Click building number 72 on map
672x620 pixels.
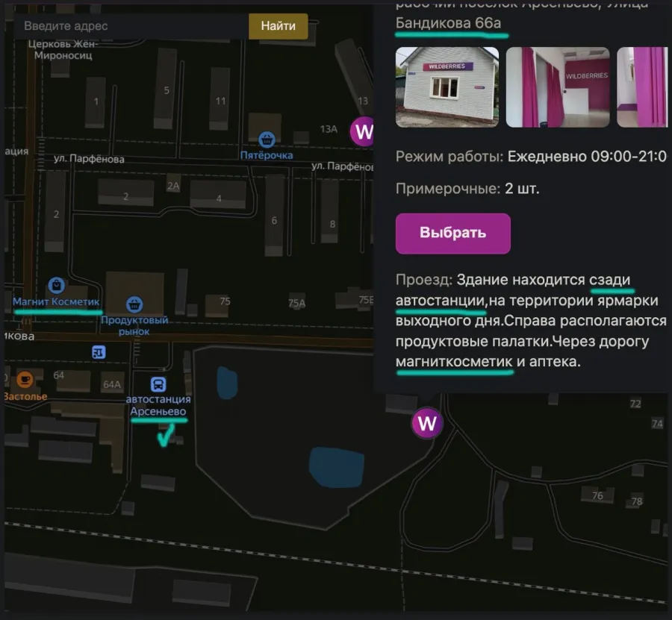coord(635,404)
